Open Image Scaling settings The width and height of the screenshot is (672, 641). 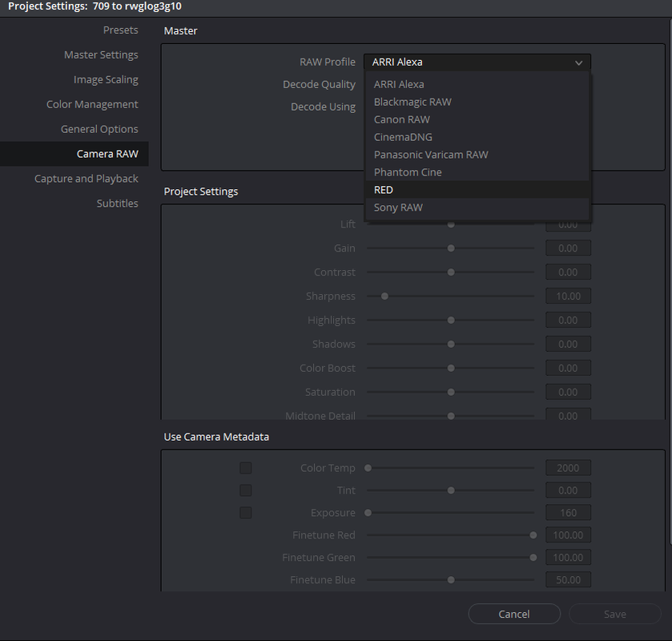pyautogui.click(x=106, y=80)
